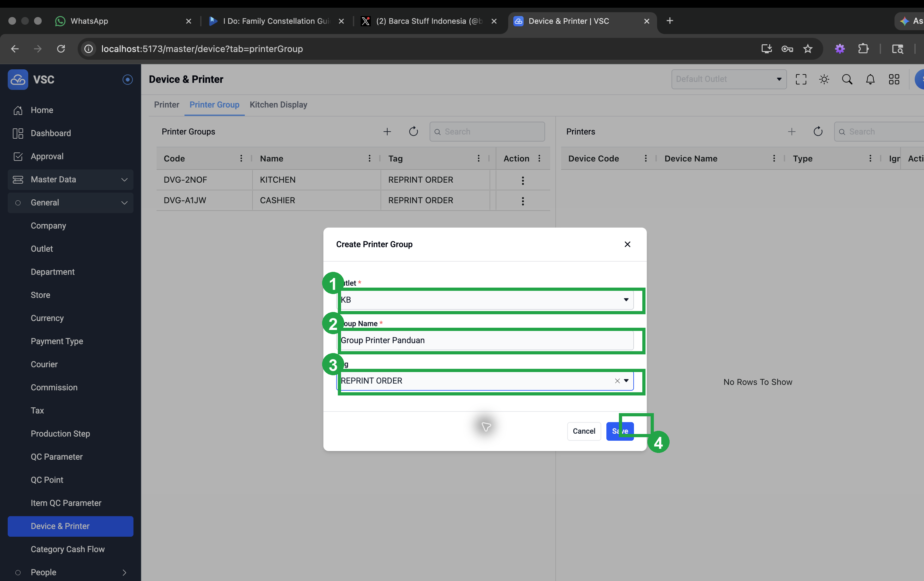
Task: Open Device Code column menu
Action: tap(646, 158)
